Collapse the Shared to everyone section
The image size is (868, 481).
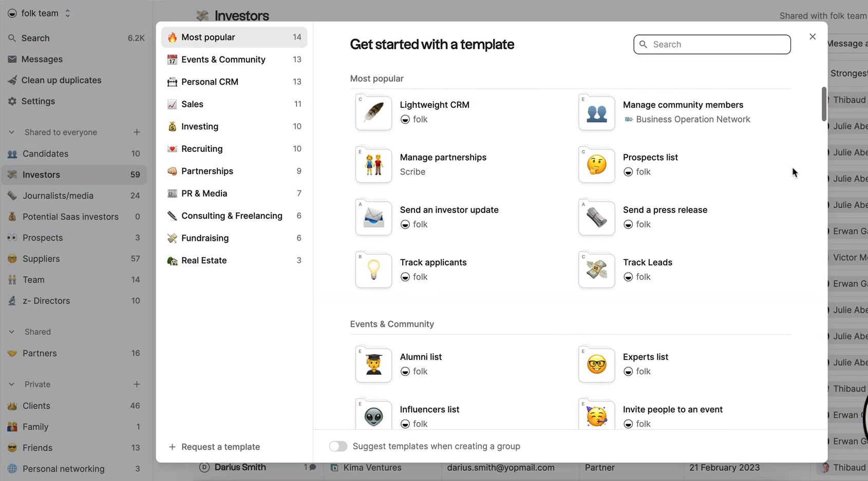click(11, 132)
